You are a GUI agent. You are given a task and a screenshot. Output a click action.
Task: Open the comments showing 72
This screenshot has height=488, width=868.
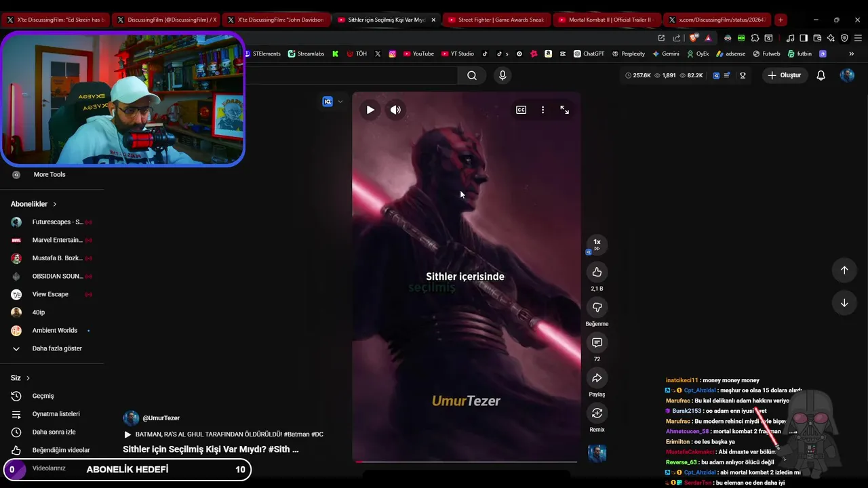(597, 342)
